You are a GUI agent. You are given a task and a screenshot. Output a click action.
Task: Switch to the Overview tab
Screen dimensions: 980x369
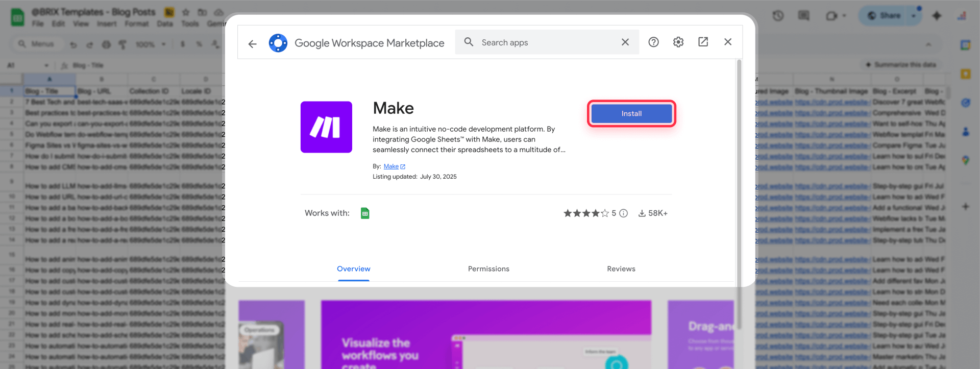(x=353, y=269)
